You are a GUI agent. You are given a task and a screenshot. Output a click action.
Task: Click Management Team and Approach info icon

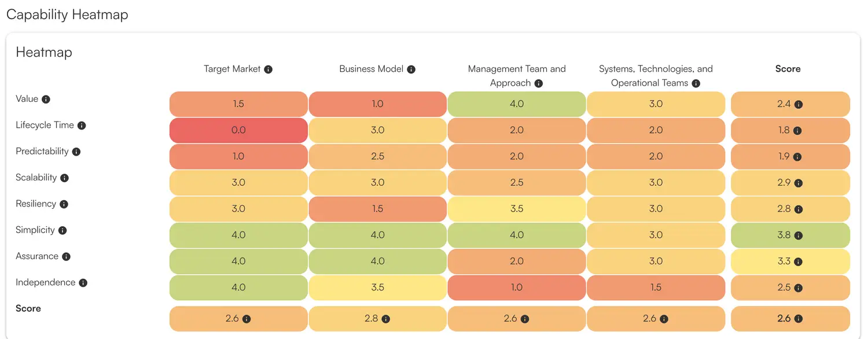[539, 83]
